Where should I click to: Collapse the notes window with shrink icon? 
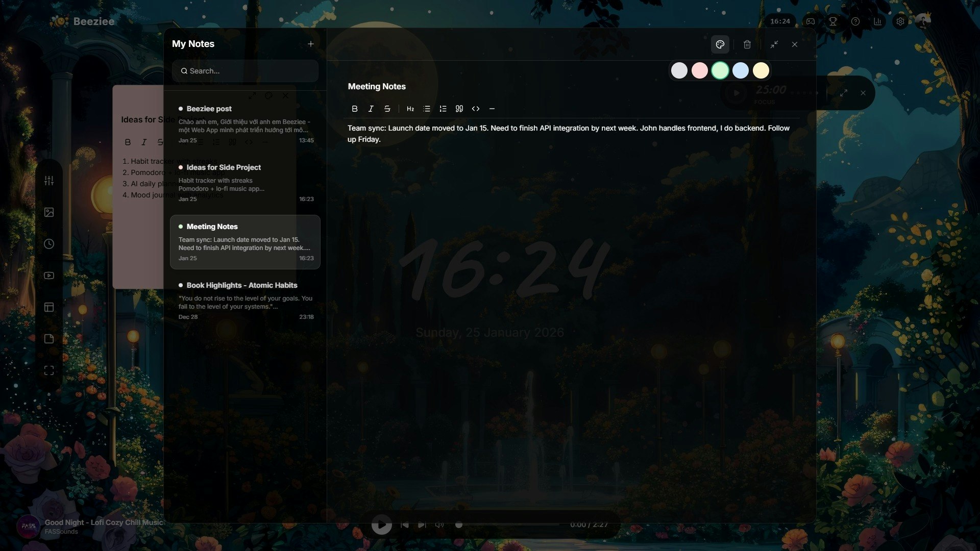pyautogui.click(x=774, y=44)
